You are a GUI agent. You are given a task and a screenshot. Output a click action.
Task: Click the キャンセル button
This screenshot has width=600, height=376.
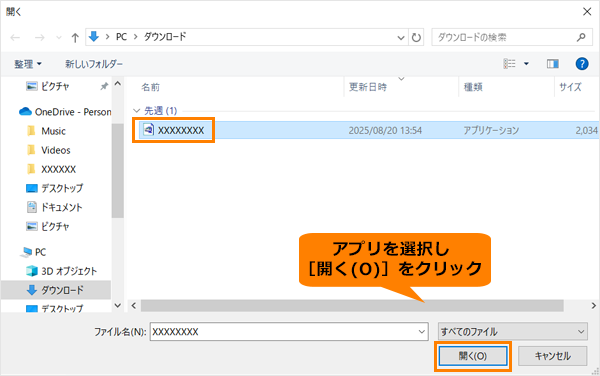point(552,356)
